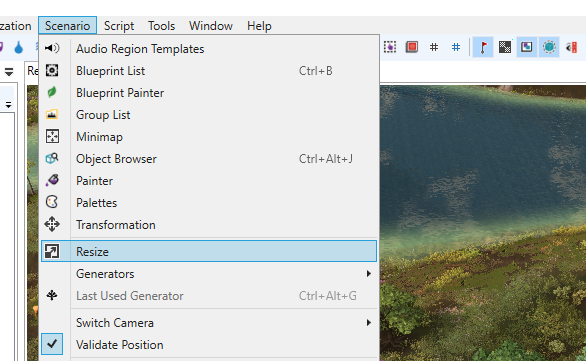Open the Window menu
Image resolution: width=586 pixels, height=361 pixels.
pyautogui.click(x=211, y=26)
